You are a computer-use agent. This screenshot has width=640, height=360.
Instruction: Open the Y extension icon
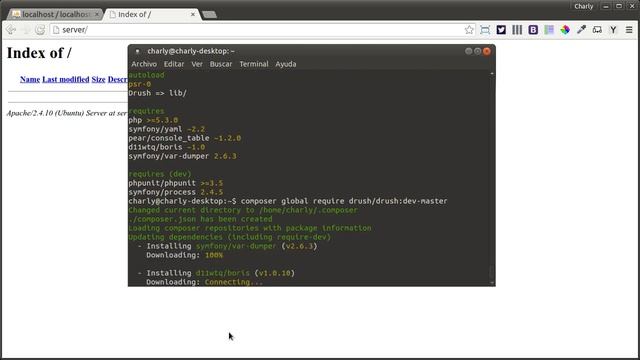[613, 30]
